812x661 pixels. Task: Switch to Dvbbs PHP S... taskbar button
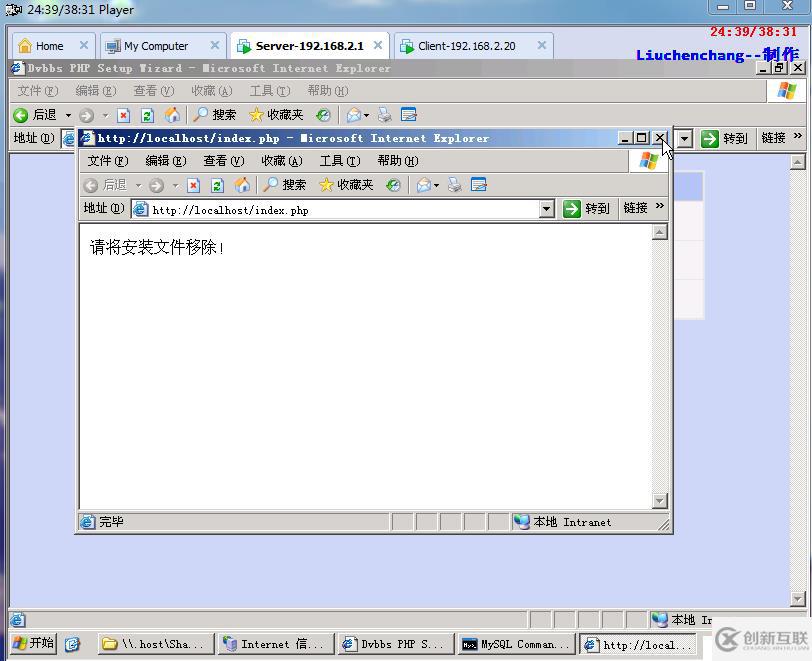(x=395, y=644)
